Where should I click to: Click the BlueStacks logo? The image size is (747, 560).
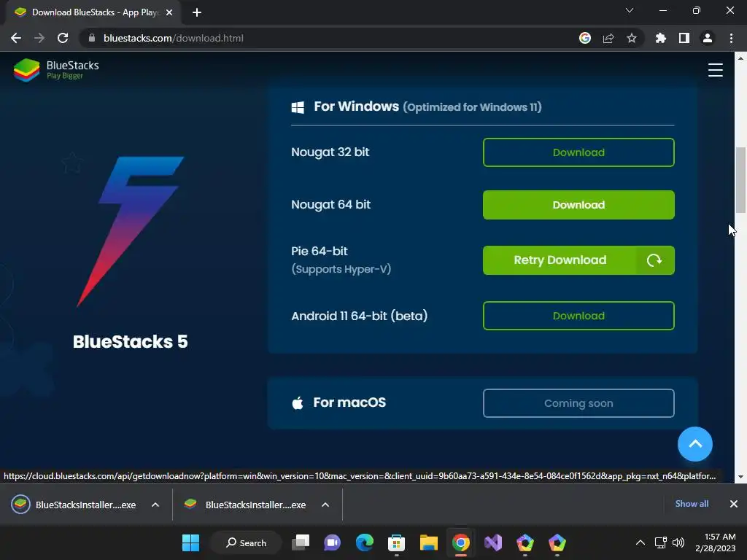pyautogui.click(x=56, y=70)
